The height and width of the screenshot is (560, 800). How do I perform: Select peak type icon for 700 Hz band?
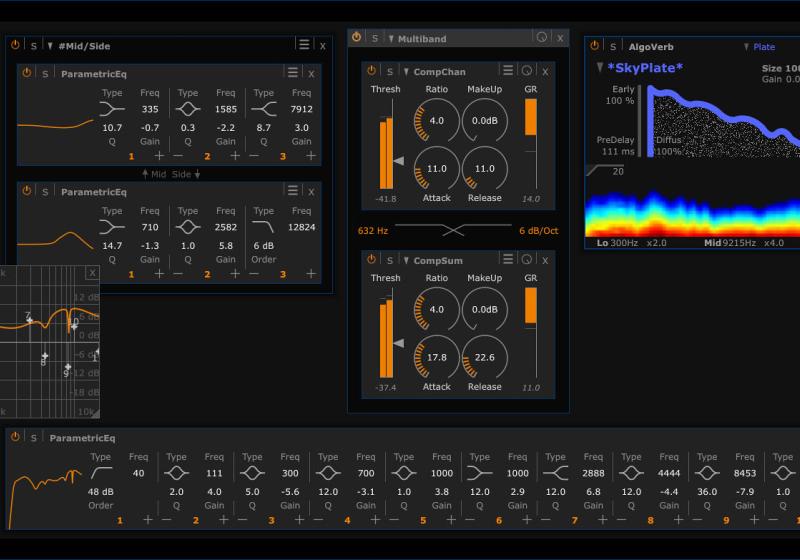pyautogui.click(x=328, y=473)
